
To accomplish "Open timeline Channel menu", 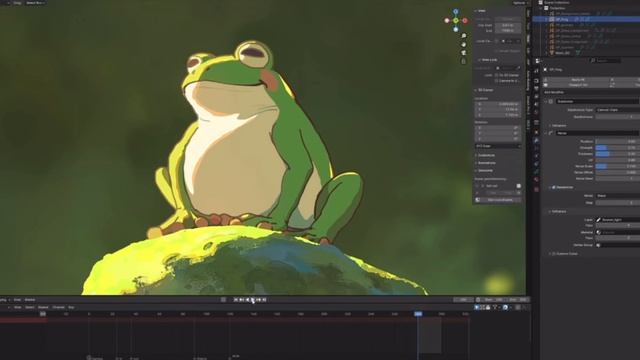I will click(x=59, y=307).
